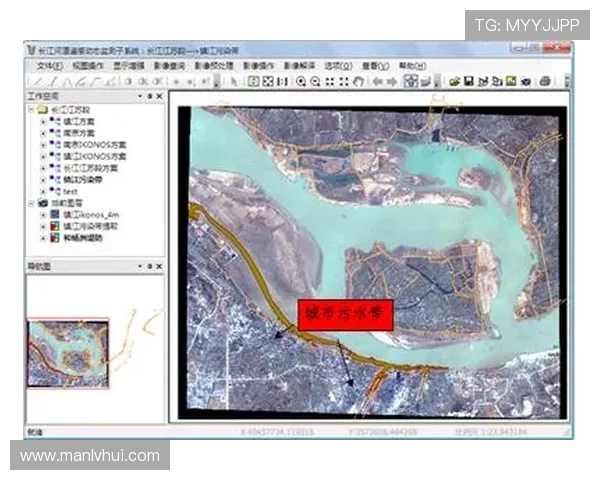Image resolution: width=600 pixels, height=480 pixels.
Task: Open the 影像预处理 menu
Action: (214, 66)
